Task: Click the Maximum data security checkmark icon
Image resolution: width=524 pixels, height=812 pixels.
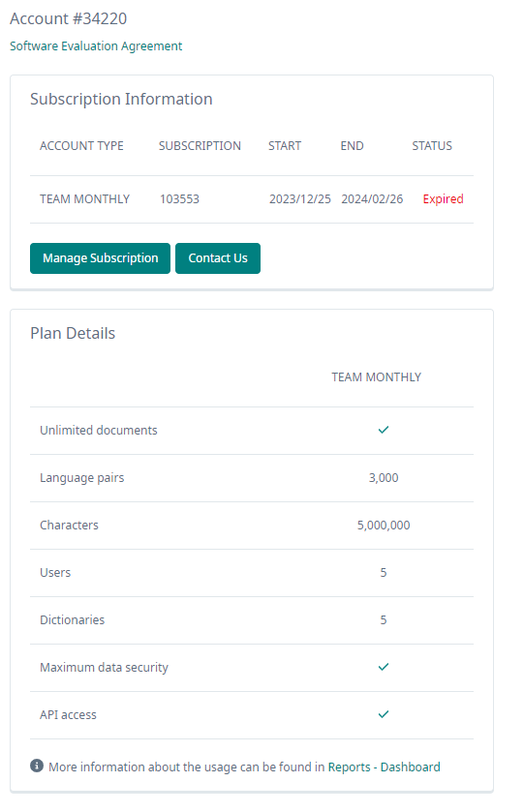Action: point(384,667)
